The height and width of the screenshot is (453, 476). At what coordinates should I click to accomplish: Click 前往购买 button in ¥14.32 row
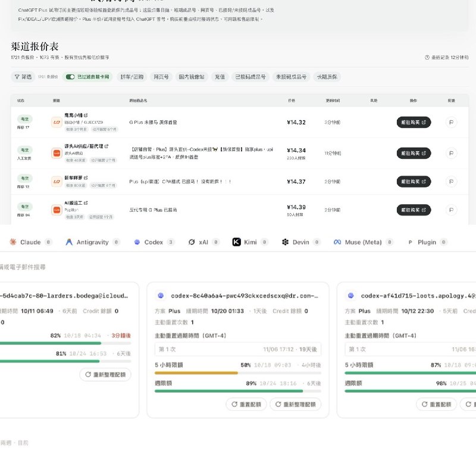pyautogui.click(x=414, y=123)
